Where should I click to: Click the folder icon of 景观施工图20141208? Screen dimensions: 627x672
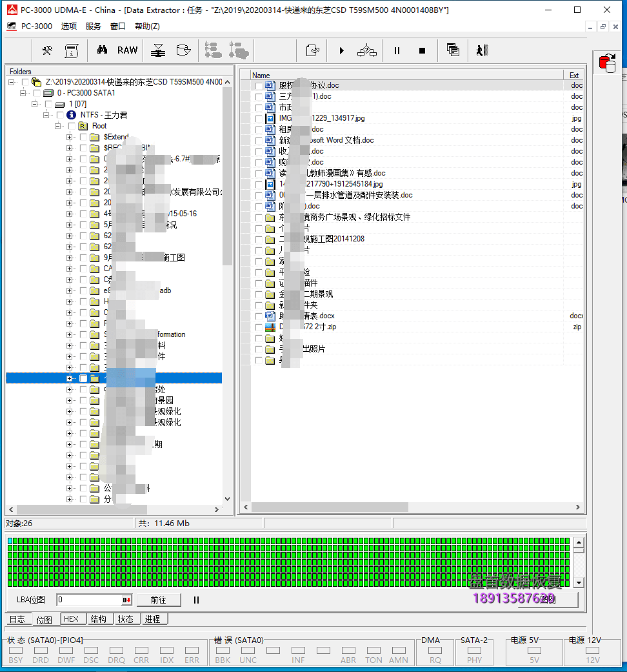pyautogui.click(x=270, y=239)
